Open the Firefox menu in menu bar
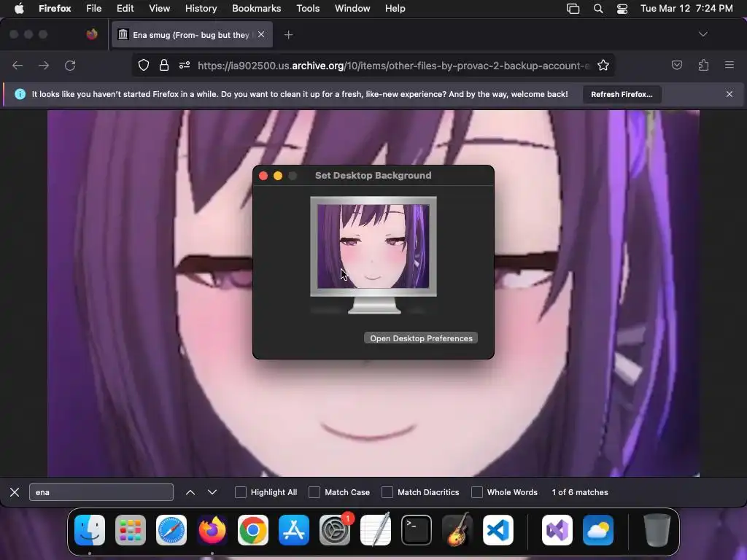Image resolution: width=747 pixels, height=560 pixels. pyautogui.click(x=55, y=9)
